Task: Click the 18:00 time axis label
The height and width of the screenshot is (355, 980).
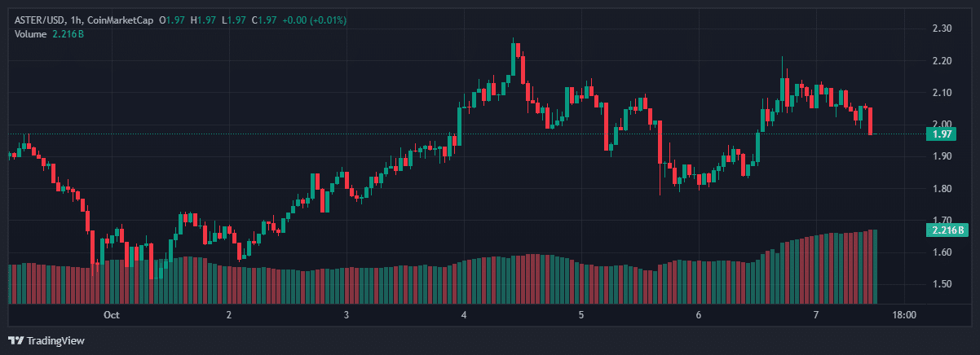Action: pos(904,314)
